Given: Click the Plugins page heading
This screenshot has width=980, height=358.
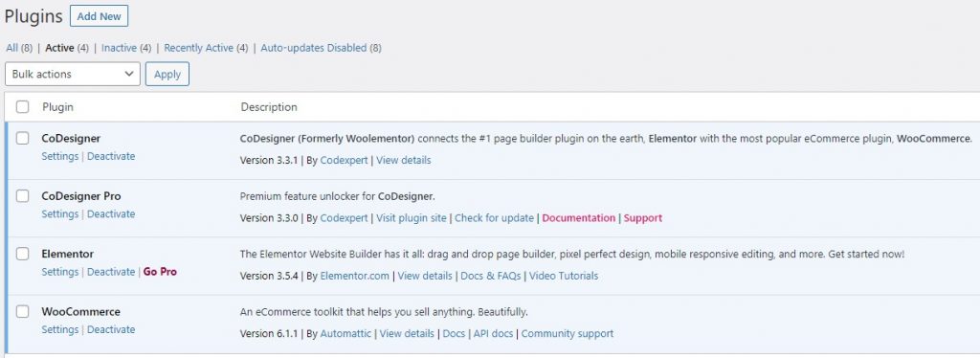Looking at the screenshot, I should point(33,16).
